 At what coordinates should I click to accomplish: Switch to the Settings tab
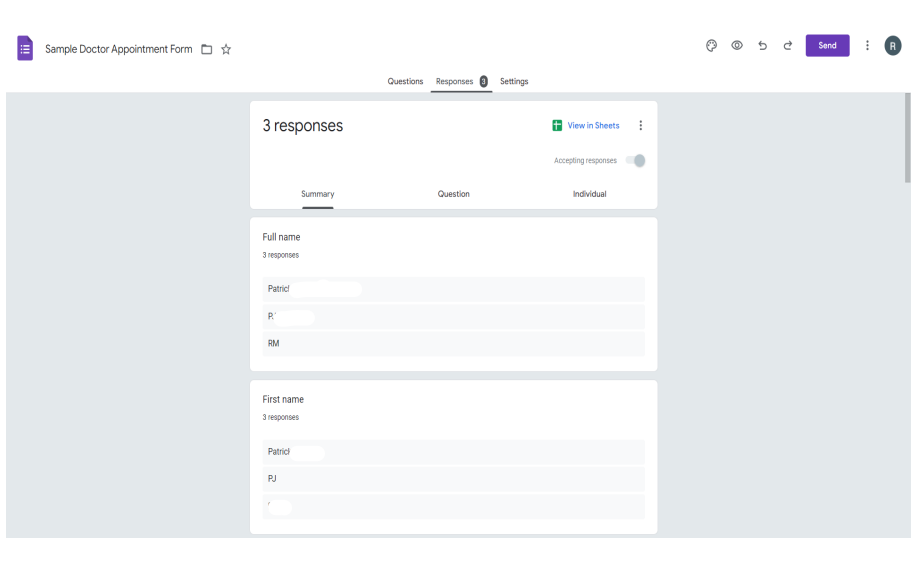514,81
